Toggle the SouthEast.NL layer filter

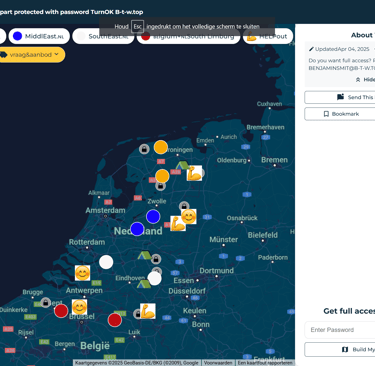103,36
